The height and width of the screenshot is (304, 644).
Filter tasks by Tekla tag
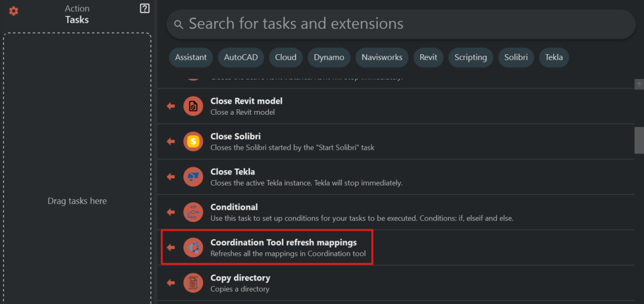pos(554,57)
